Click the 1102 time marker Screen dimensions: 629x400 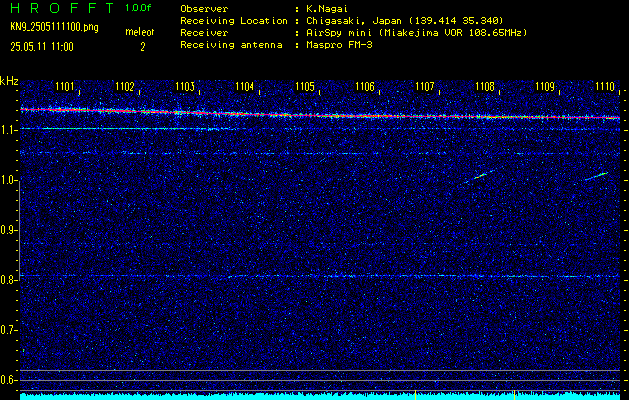pos(125,86)
